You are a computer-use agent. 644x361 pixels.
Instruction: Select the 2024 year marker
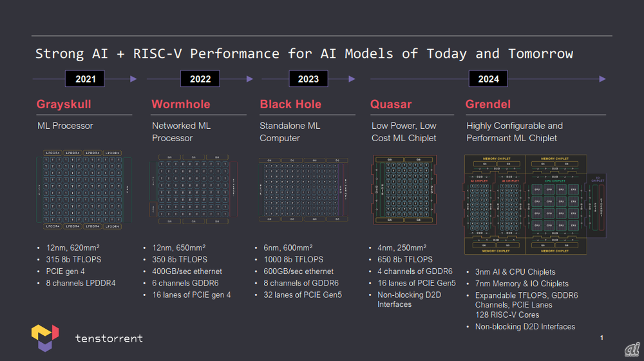[488, 79]
